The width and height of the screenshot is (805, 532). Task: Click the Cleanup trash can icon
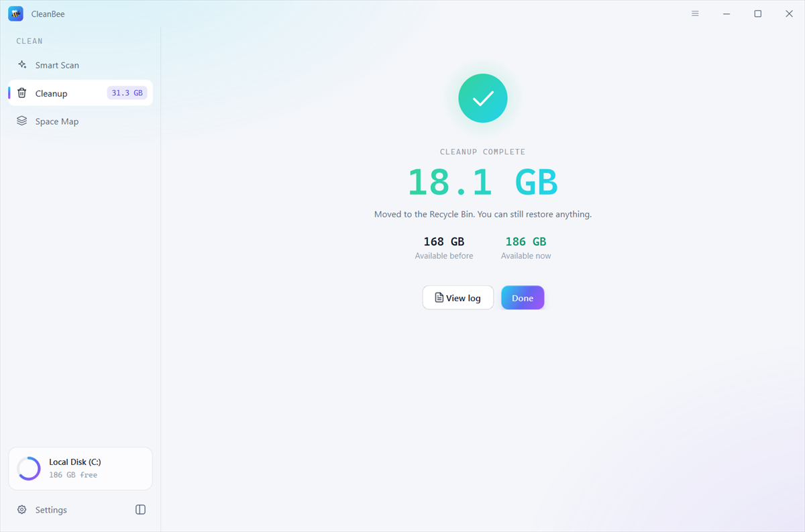[22, 93]
